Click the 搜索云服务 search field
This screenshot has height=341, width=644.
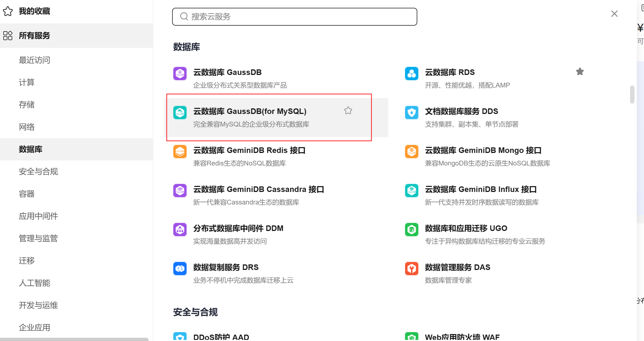click(x=294, y=17)
